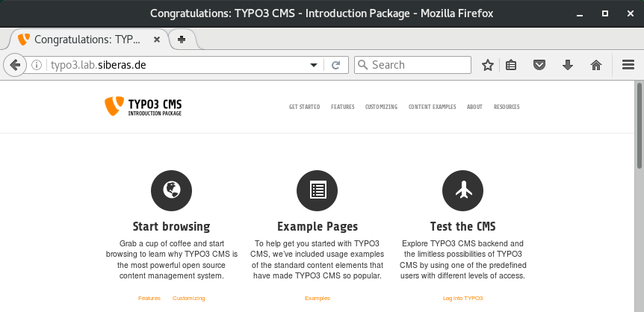Open the Pocket icon in toolbar

[x=539, y=65]
